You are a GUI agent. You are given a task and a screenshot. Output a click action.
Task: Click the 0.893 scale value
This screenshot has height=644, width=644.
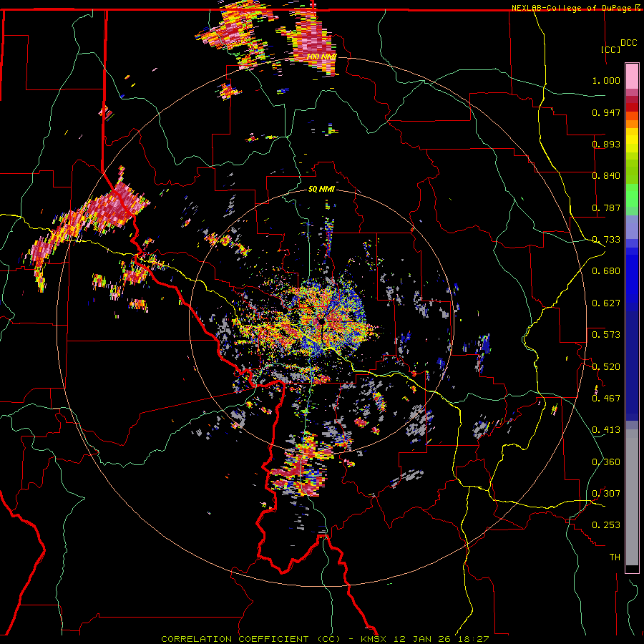(606, 144)
